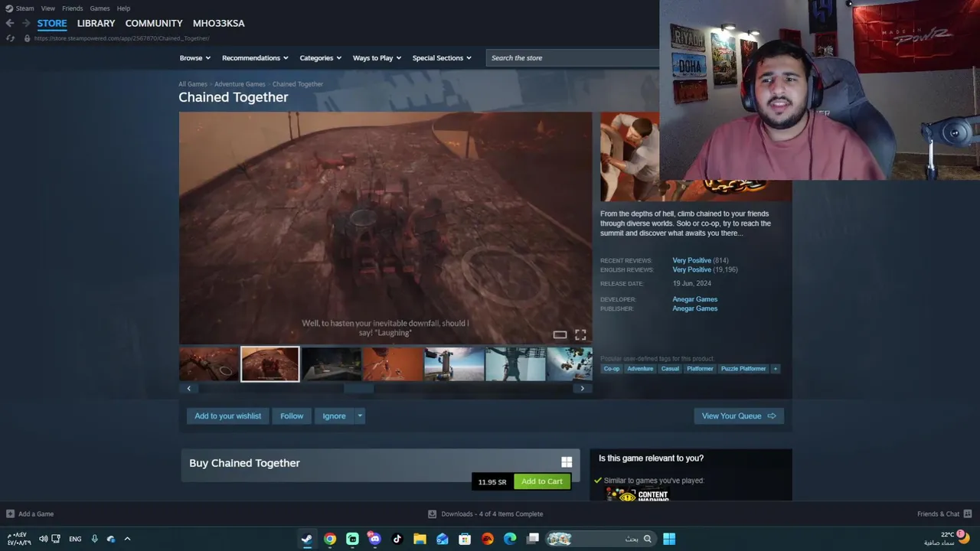Image resolution: width=980 pixels, height=551 pixels.
Task: Show hidden tray icons chevron
Action: pos(127,539)
